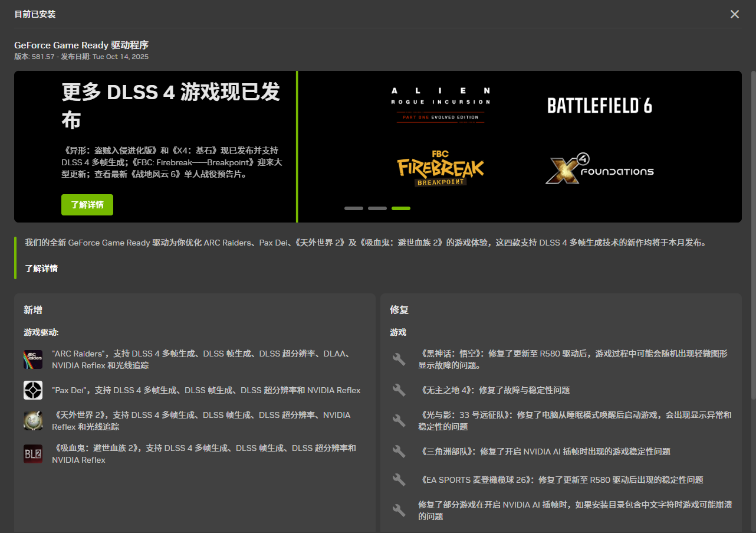
Task: Click the 吸血鬼：避世血族 2 BL2 icon
Action: click(x=33, y=454)
